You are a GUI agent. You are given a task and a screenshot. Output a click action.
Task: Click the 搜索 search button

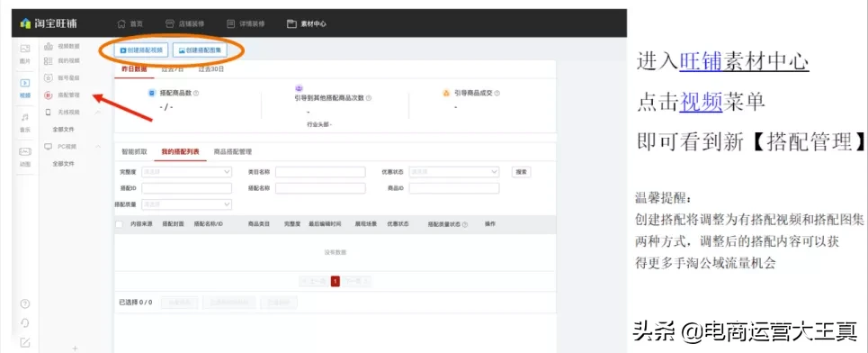click(x=521, y=172)
